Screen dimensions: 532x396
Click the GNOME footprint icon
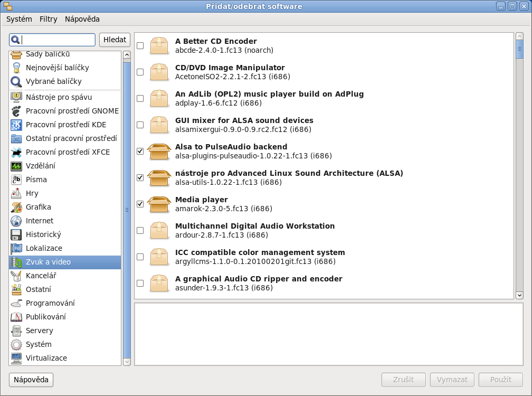pyautogui.click(x=16, y=111)
